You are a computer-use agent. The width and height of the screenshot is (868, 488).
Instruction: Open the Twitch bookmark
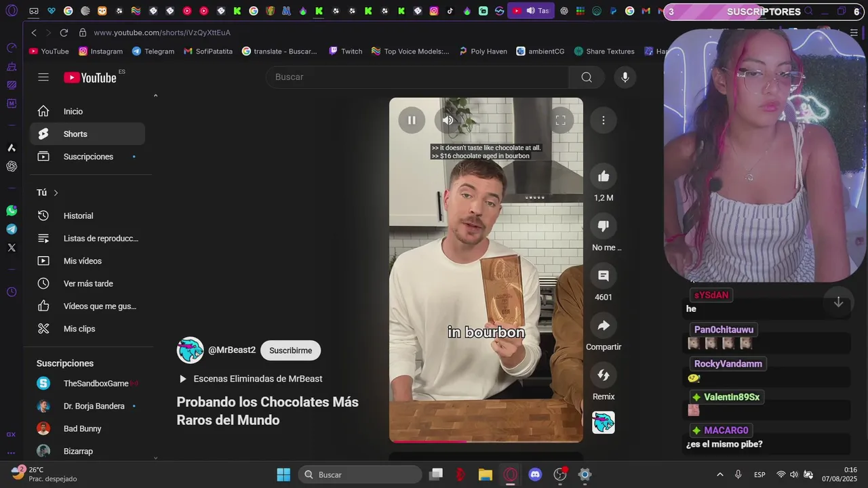point(346,51)
